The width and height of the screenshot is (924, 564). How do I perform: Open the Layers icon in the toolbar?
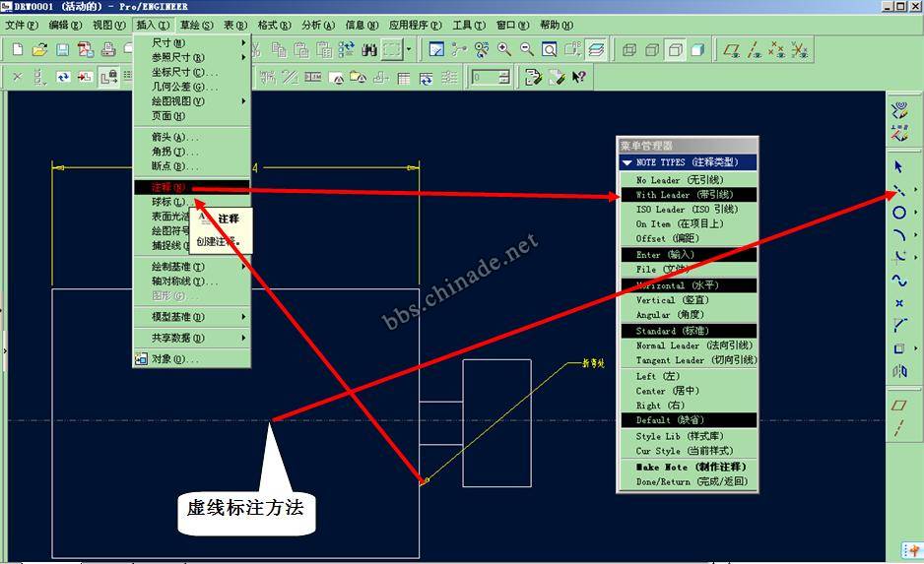596,49
